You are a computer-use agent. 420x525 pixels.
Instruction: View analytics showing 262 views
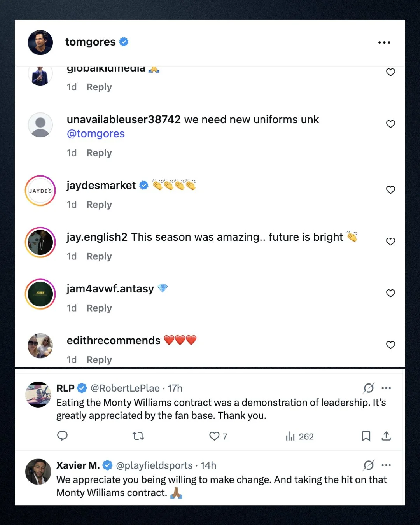pyautogui.click(x=299, y=436)
